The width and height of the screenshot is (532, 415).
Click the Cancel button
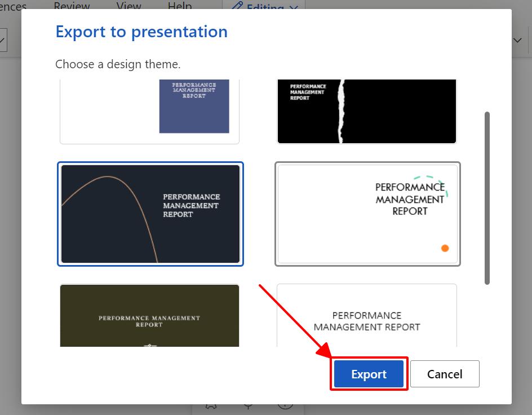pos(445,374)
